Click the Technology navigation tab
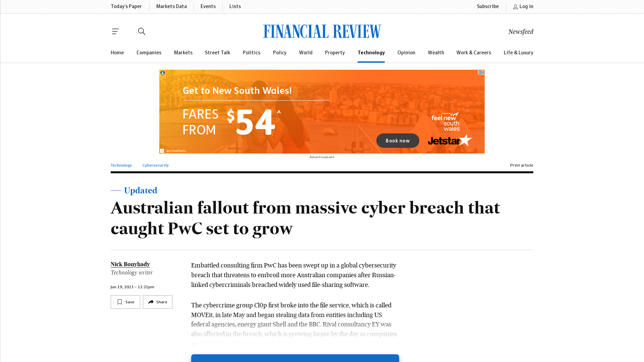644x362 pixels. point(371,53)
